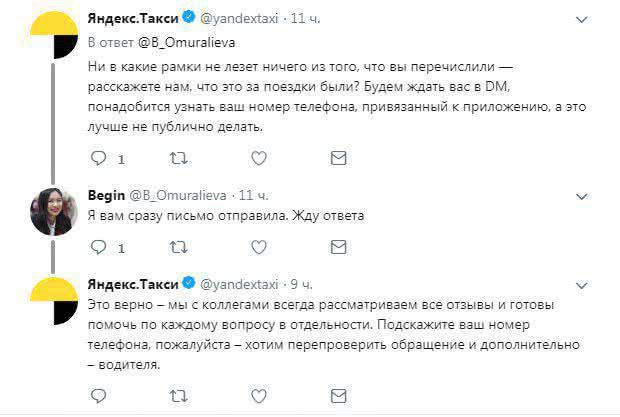Viewport: 620px width, 417px height.
Task: Open Begin's profile photo
Action: click(54, 210)
